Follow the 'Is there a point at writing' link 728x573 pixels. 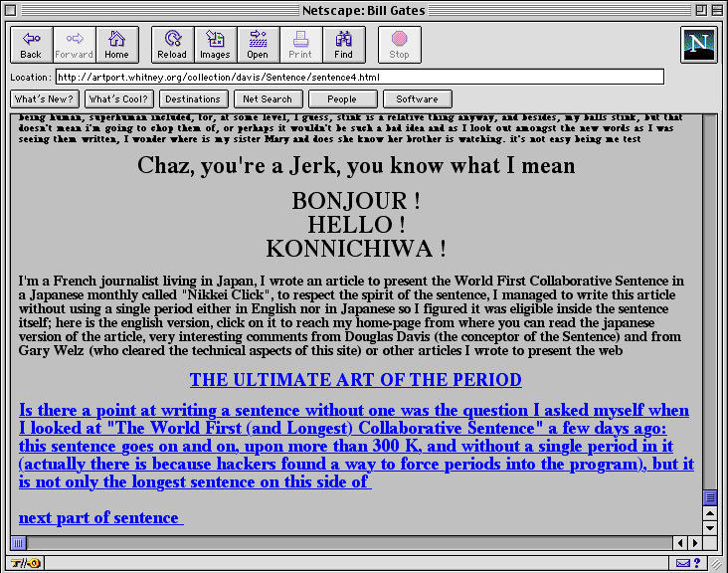click(356, 447)
